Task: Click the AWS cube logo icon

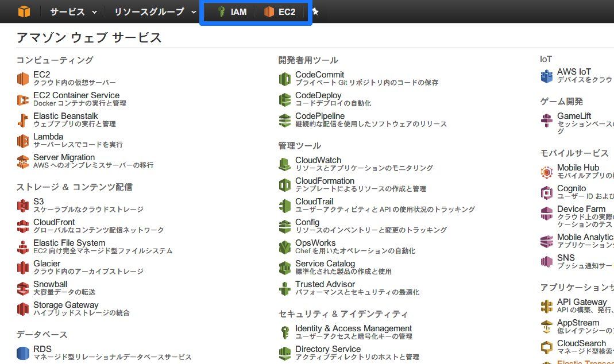Action: [x=24, y=11]
